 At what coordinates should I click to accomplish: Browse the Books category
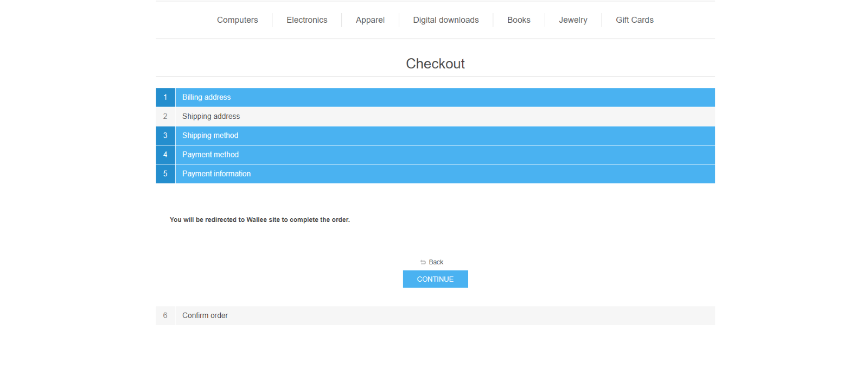(519, 20)
